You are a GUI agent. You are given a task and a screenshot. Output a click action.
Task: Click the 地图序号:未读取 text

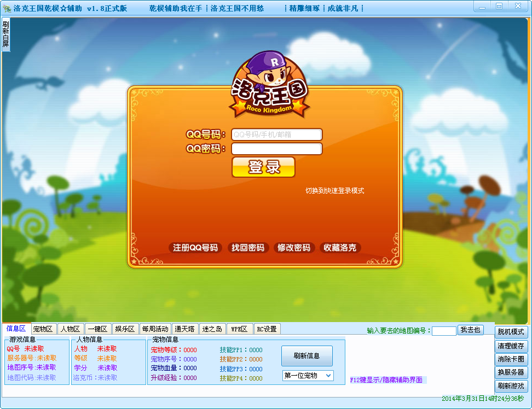point(32,367)
